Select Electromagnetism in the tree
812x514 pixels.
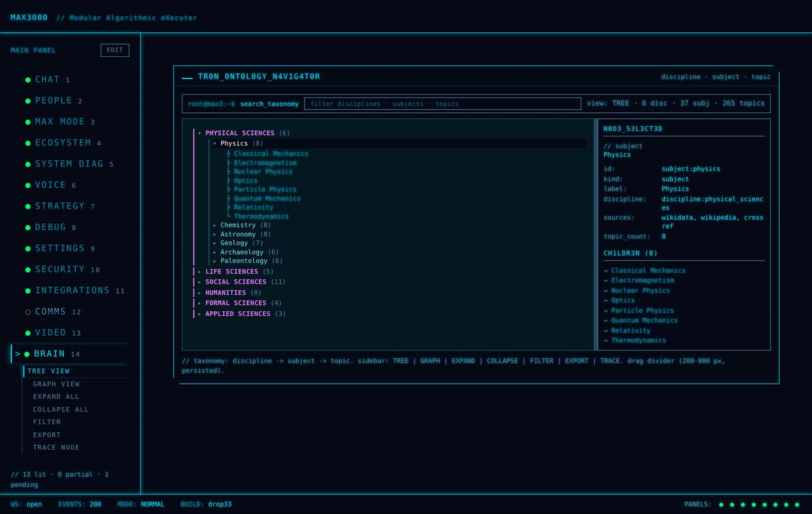(x=265, y=163)
